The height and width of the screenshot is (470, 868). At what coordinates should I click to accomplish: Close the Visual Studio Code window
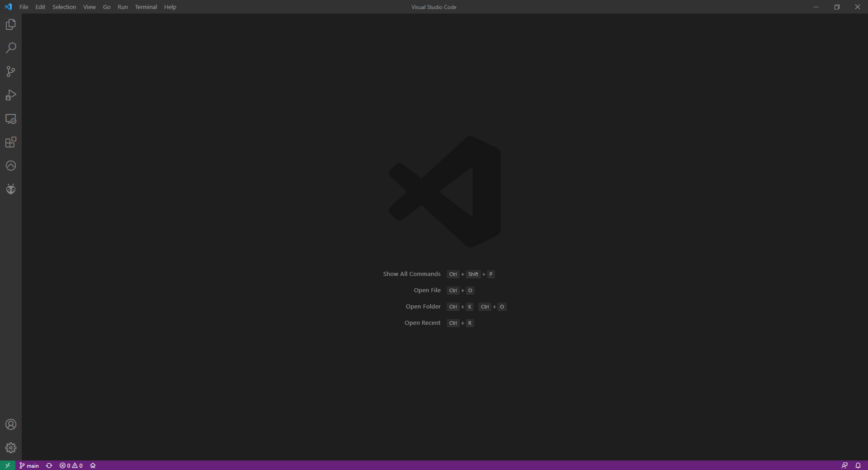(858, 7)
